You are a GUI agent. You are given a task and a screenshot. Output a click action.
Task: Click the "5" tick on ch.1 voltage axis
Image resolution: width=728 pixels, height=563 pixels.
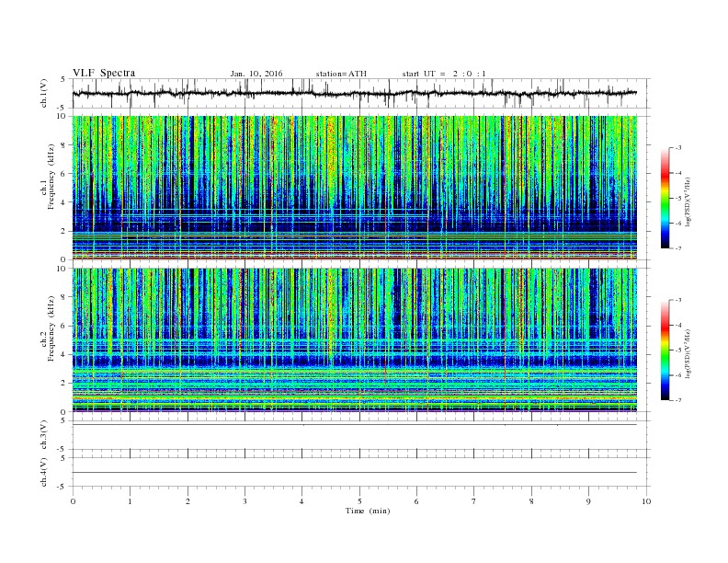63,79
